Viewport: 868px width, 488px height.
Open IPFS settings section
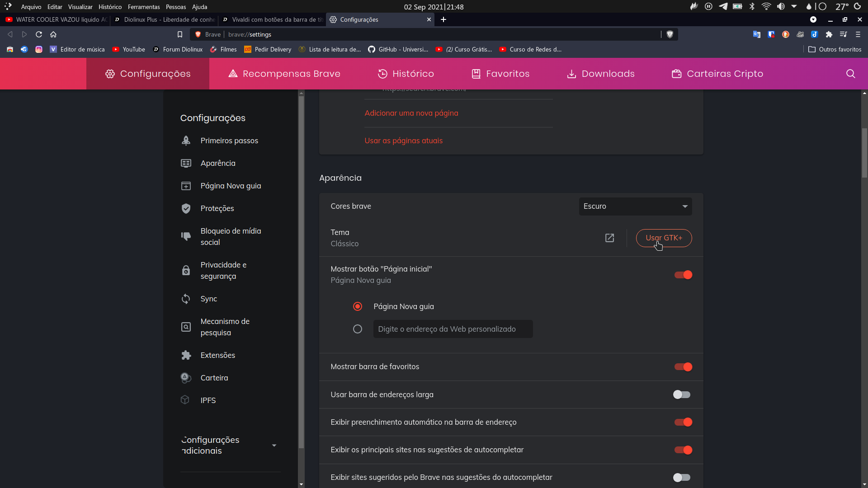coord(198,400)
